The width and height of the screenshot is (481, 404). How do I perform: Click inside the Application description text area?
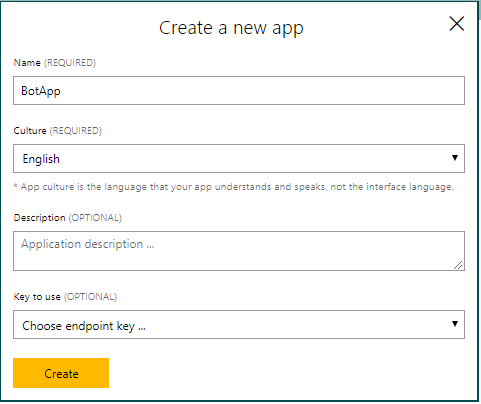click(x=239, y=251)
